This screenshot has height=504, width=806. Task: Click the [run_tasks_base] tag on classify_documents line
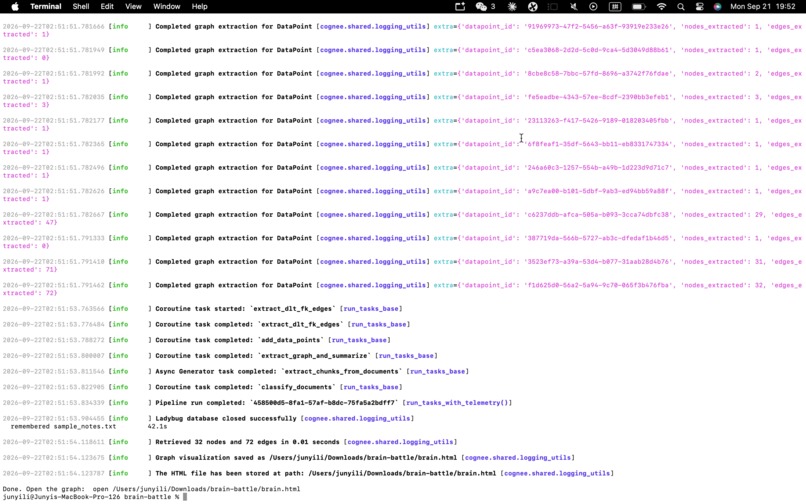point(371,387)
